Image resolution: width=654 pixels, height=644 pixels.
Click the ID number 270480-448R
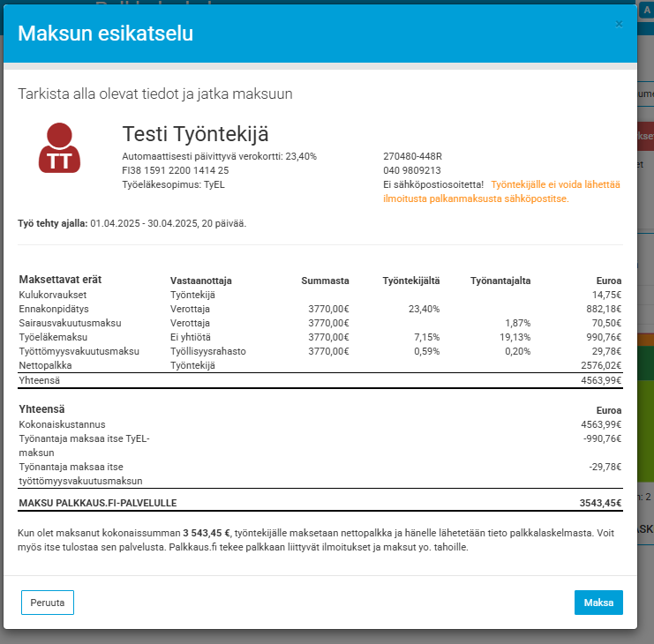(412, 156)
